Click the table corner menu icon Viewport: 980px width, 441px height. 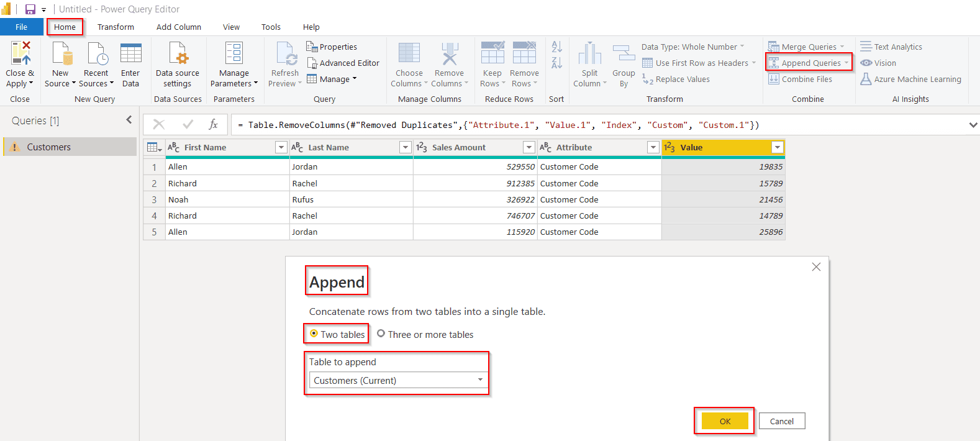(x=154, y=147)
